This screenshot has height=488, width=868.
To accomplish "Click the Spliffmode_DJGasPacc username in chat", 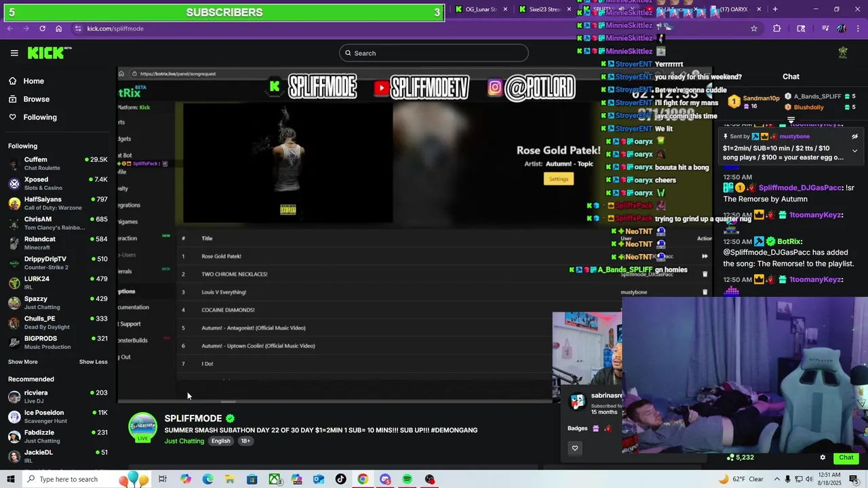I will [800, 188].
